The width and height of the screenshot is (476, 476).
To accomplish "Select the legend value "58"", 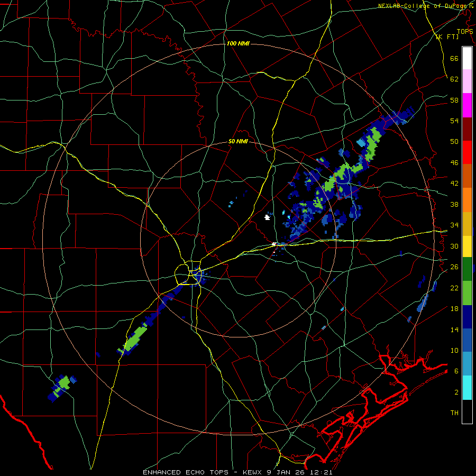I will pos(454,100).
